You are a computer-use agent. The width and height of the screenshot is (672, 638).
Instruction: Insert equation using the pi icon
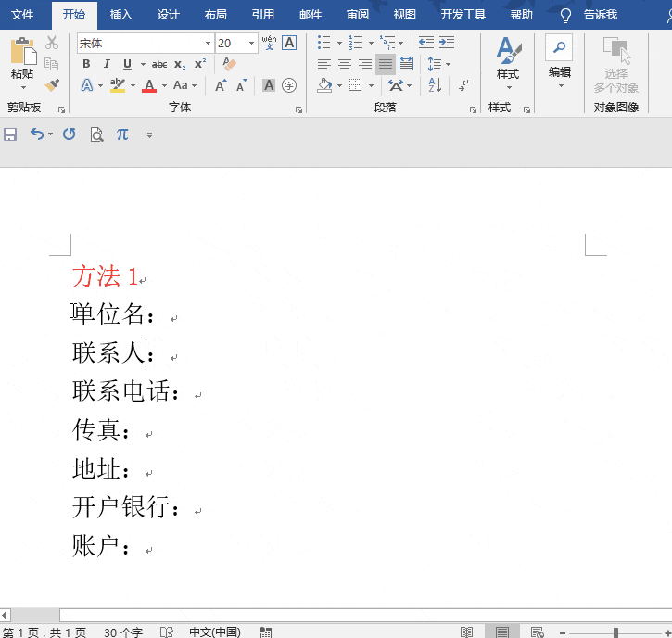coord(122,134)
